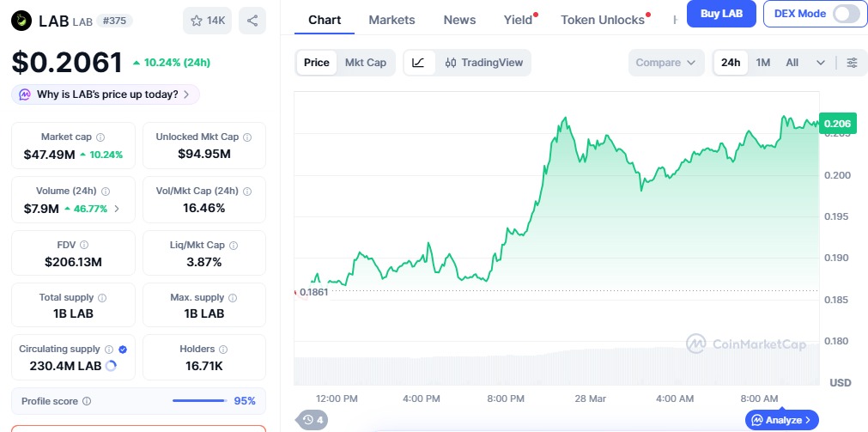Switch to TradingView candlestick chart
This screenshot has height=432, width=868.
coord(484,63)
